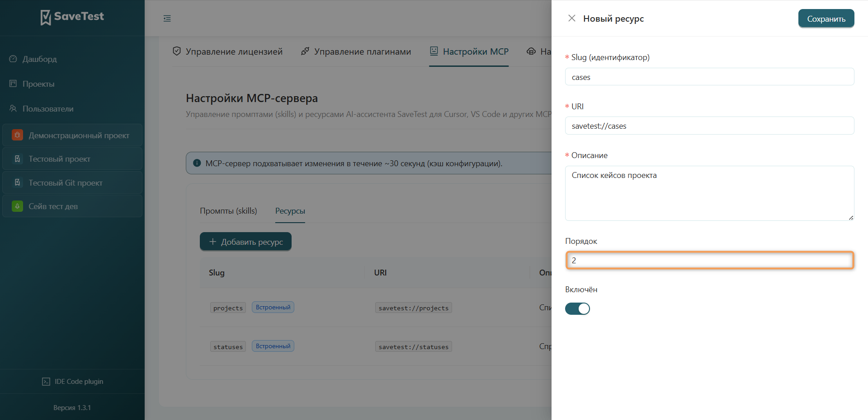The height and width of the screenshot is (420, 868).
Task: Click the Описание text area
Action: pos(709,193)
